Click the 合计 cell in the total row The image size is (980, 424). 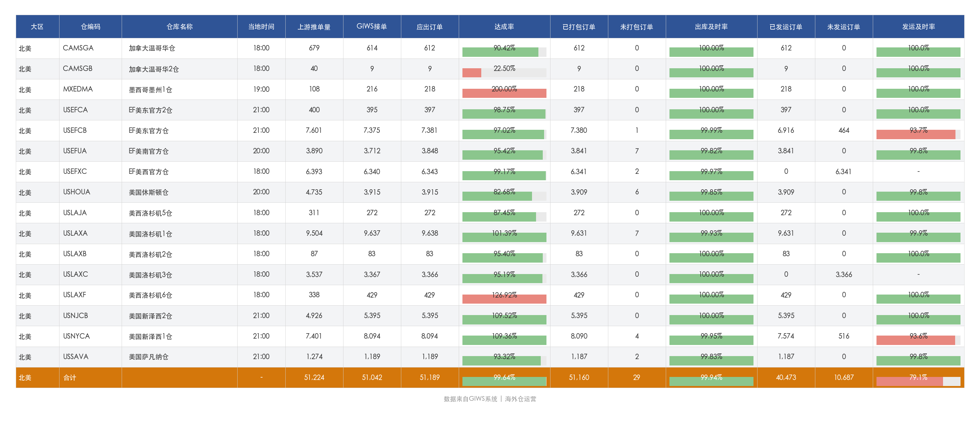coord(90,378)
